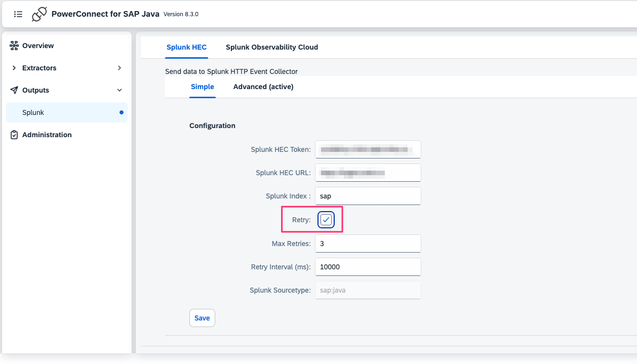Viewport: 637px width, 364px height.
Task: Open Splunk item in sidebar
Action: pos(33,112)
